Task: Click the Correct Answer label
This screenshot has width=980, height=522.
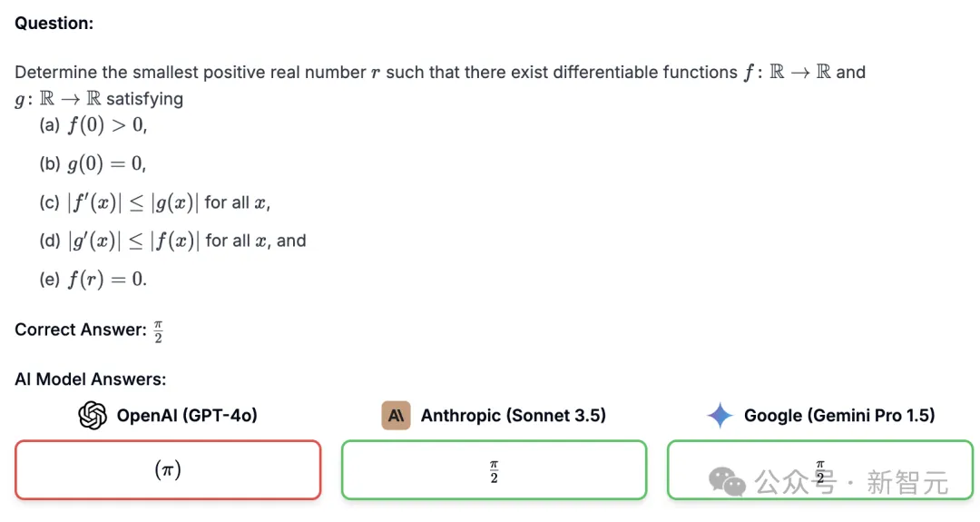Action: click(x=81, y=330)
